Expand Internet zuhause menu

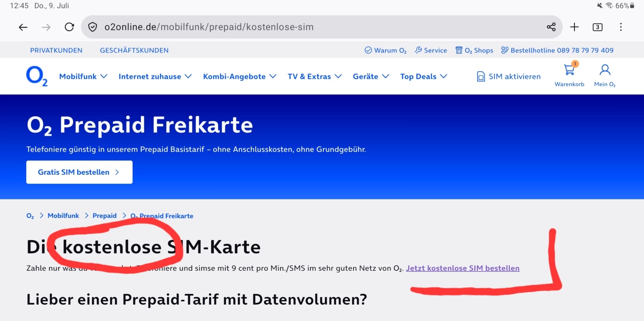[155, 76]
